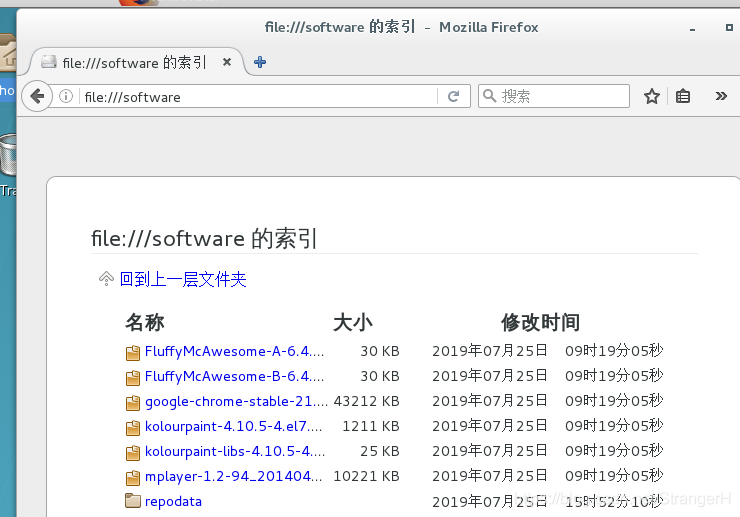This screenshot has width=740, height=517.
Task: Click FluffyMcAwesome-A package file icon
Action: 133,353
